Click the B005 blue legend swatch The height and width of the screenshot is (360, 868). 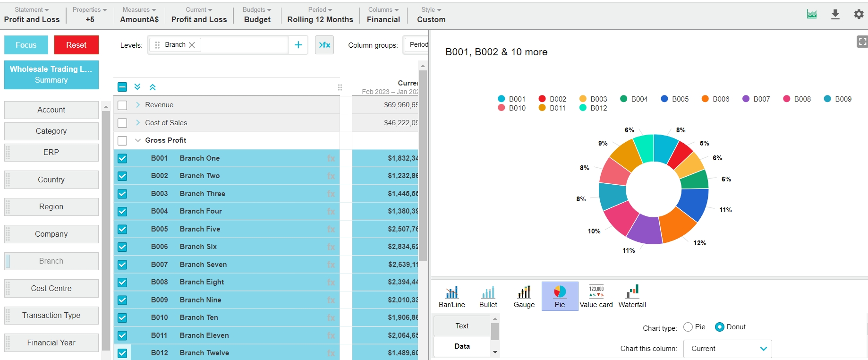coord(664,99)
